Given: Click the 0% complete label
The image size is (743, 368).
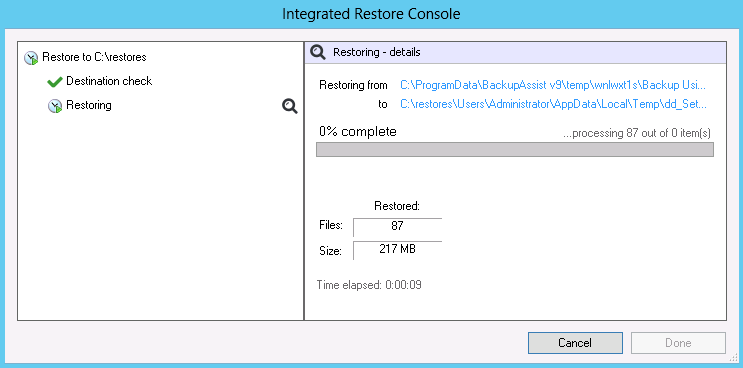Looking at the screenshot, I should point(358,132).
